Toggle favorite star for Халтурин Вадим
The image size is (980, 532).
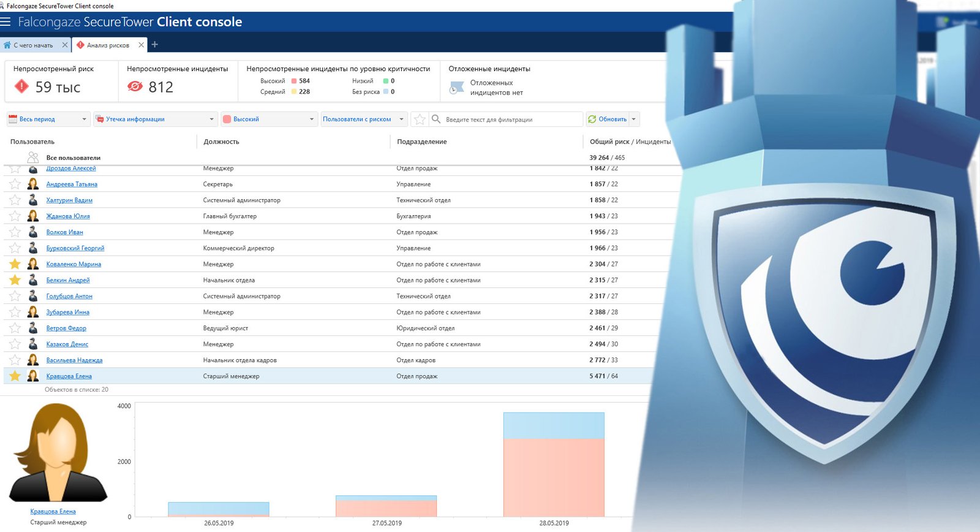tap(15, 200)
